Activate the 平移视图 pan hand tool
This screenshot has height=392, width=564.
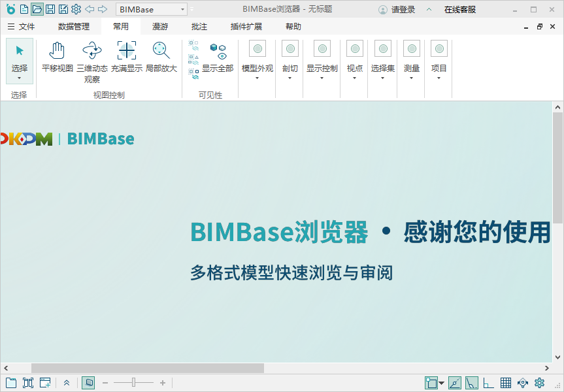tap(58, 57)
